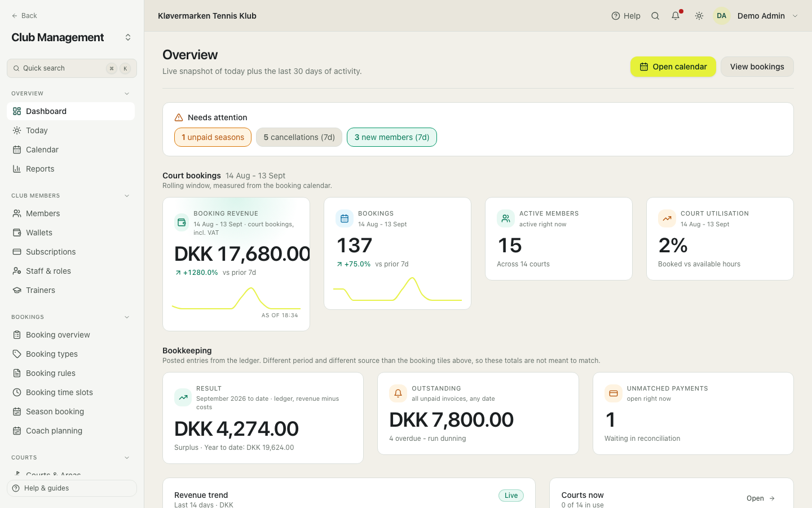The width and height of the screenshot is (812, 508).
Task: Click the Reports bar chart icon
Action: coord(17,169)
